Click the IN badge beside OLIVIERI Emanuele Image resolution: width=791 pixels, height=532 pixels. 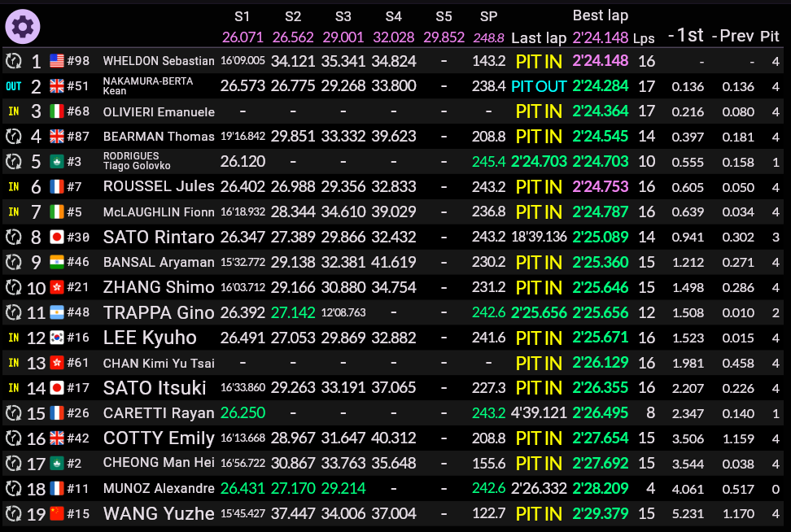[x=13, y=112]
